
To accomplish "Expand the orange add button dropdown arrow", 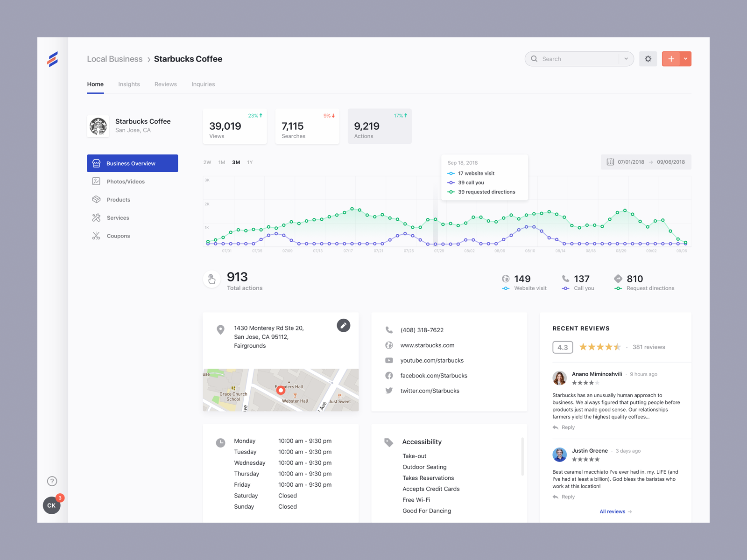I will point(685,59).
